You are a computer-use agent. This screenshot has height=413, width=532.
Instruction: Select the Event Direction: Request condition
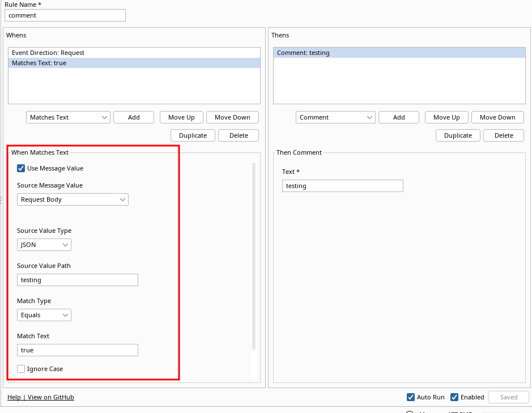(x=134, y=52)
